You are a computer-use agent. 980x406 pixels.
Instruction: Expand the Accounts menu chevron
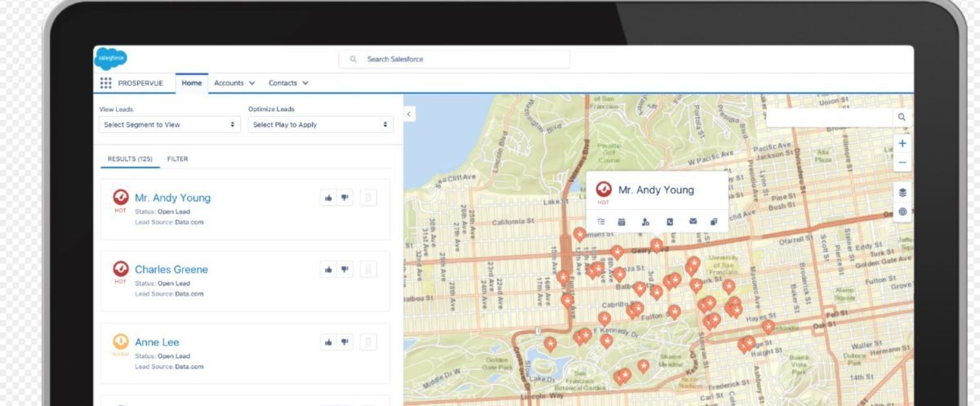point(252,83)
